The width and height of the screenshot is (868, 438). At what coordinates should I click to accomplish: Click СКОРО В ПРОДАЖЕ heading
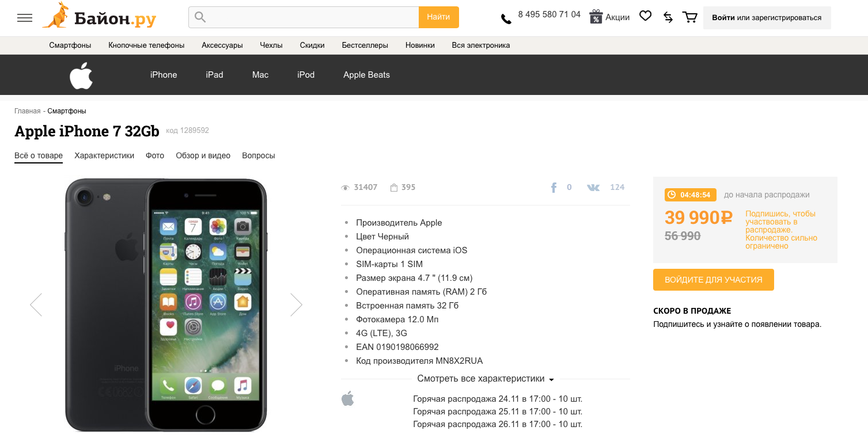pyautogui.click(x=692, y=311)
